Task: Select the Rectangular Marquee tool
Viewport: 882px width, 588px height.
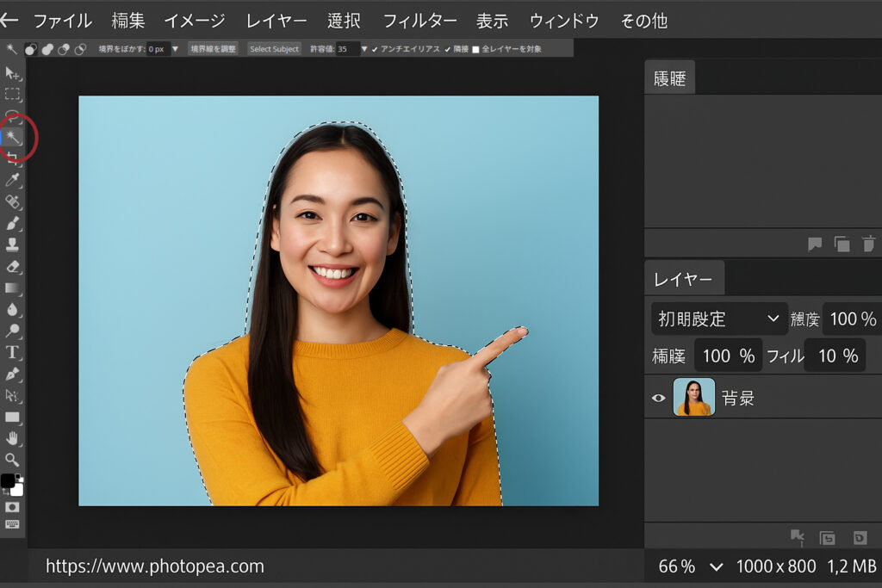Action: 13,94
